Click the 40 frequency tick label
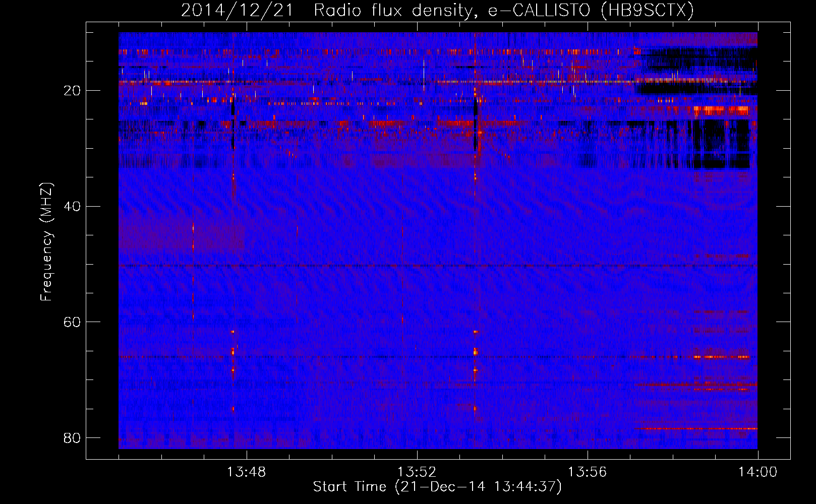 [x=73, y=206]
